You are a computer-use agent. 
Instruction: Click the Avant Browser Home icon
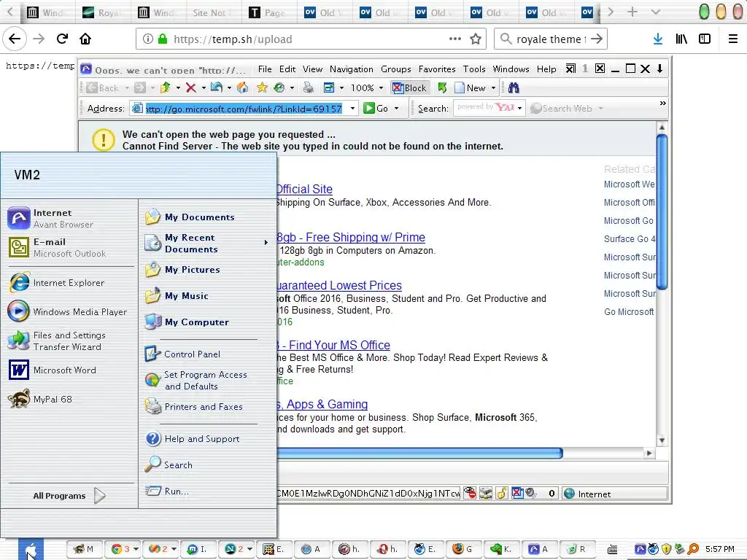tap(242, 87)
